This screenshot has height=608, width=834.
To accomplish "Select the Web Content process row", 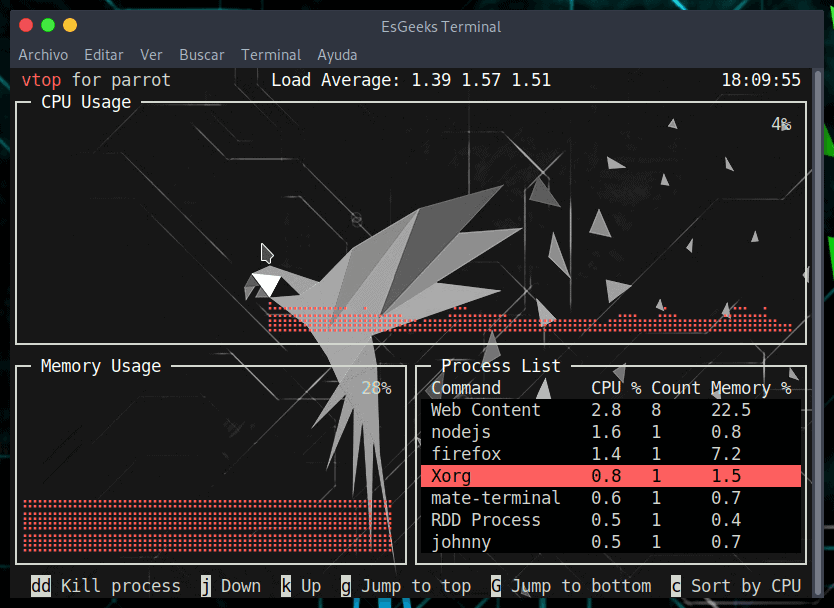I will 611,410.
